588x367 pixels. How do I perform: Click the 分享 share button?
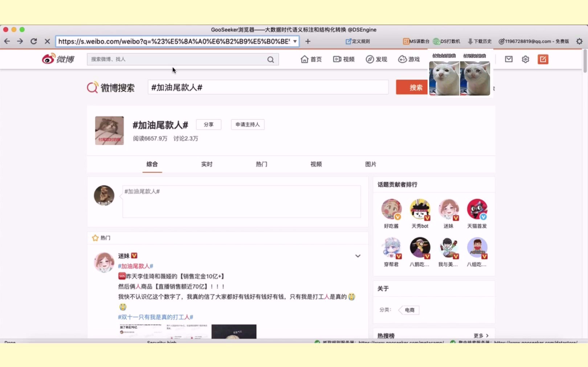tap(209, 124)
